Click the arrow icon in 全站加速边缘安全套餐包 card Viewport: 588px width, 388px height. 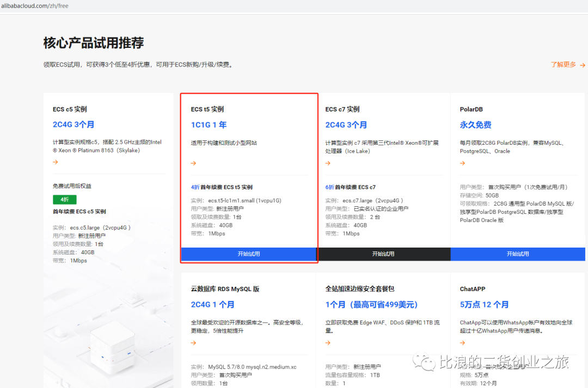[328, 343]
